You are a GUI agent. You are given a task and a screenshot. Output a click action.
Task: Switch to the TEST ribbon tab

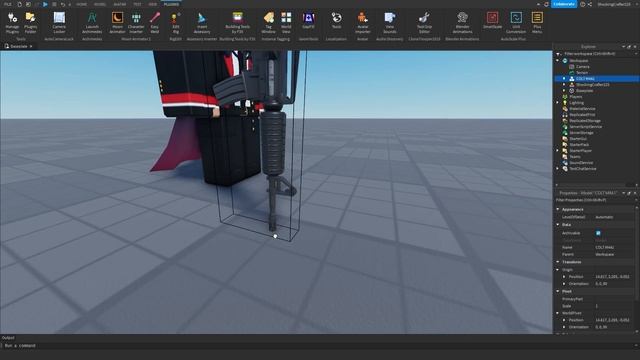pos(137,4)
